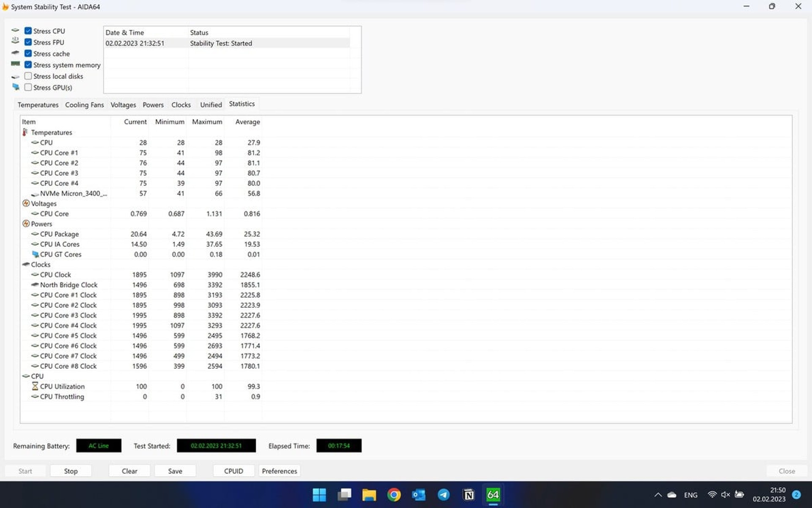This screenshot has height=508, width=812.
Task: Select the CPU IA Cores row
Action: [x=141, y=244]
